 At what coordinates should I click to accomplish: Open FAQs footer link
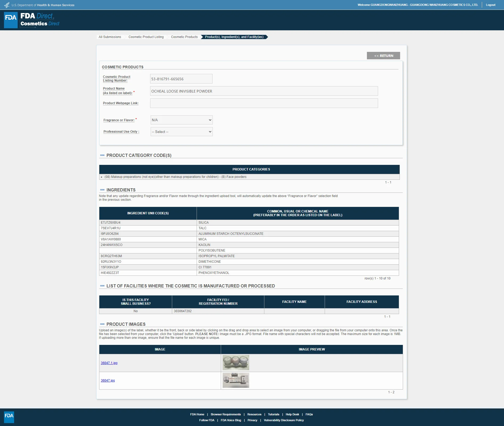click(309, 414)
